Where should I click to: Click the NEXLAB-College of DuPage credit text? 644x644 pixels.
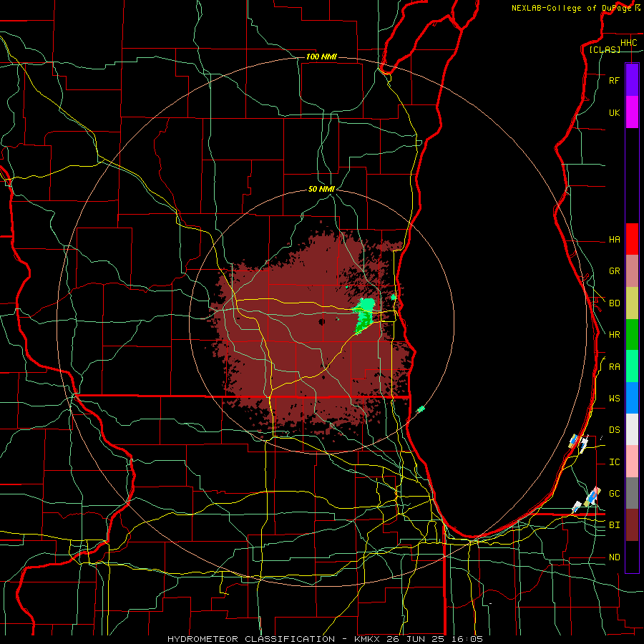coord(571,8)
